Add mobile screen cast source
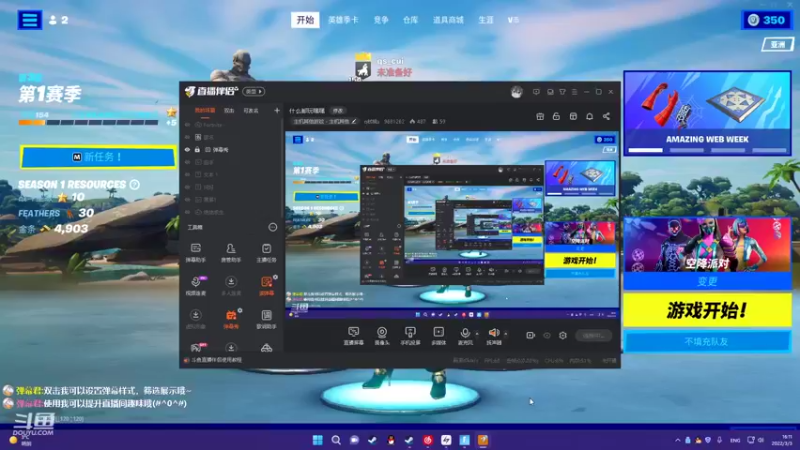Image resolution: width=800 pixels, height=450 pixels. click(x=410, y=336)
